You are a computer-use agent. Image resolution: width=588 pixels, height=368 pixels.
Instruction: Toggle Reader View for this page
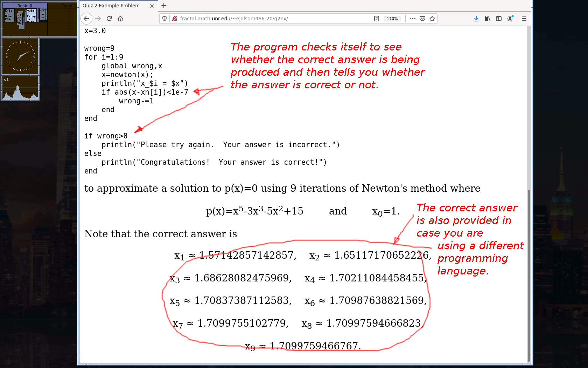377,19
